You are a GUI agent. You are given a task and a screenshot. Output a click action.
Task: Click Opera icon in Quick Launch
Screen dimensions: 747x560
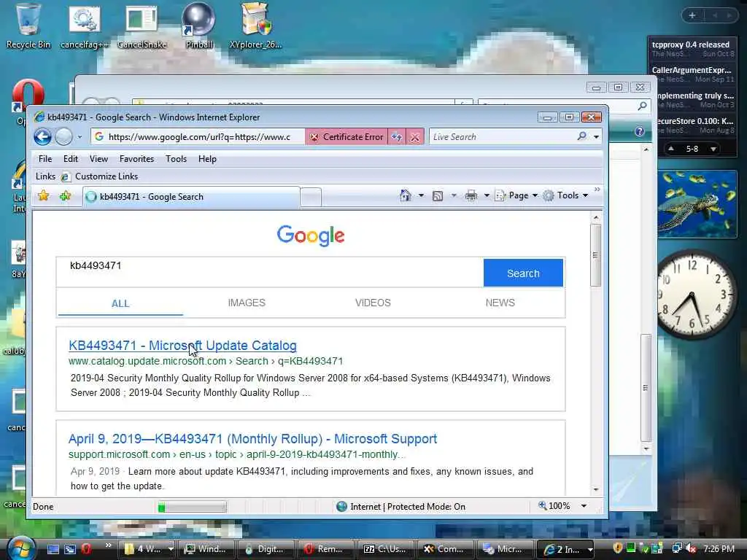[x=86, y=549]
